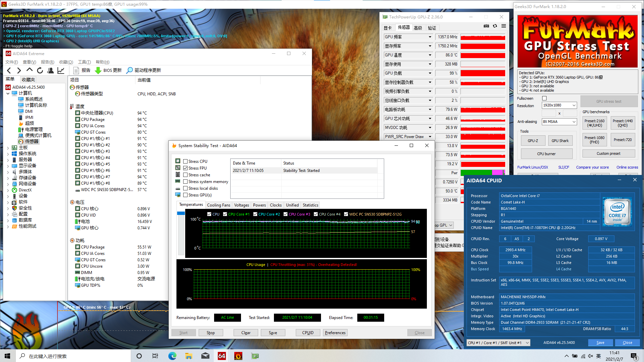Enable Stress system memory checkbox
Viewport: 644px width, 362px height.
click(185, 182)
